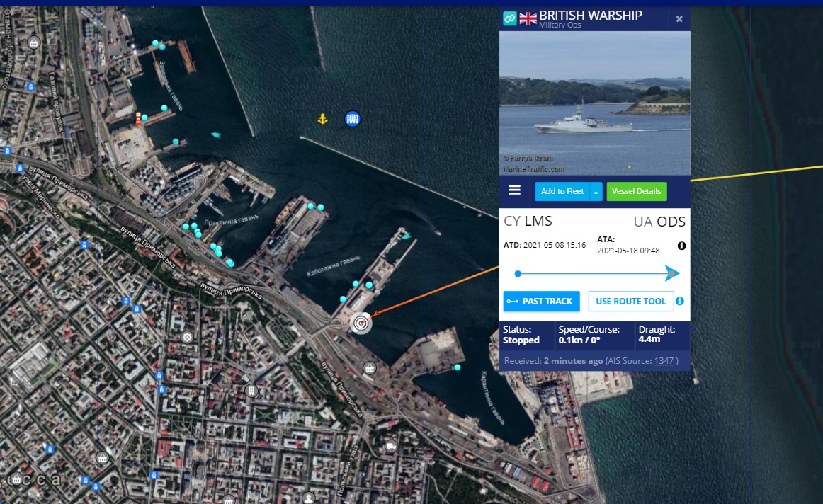Click the BRITISH WARSHIP vessel name title
Viewport: 823px width, 504px height.
pos(591,16)
